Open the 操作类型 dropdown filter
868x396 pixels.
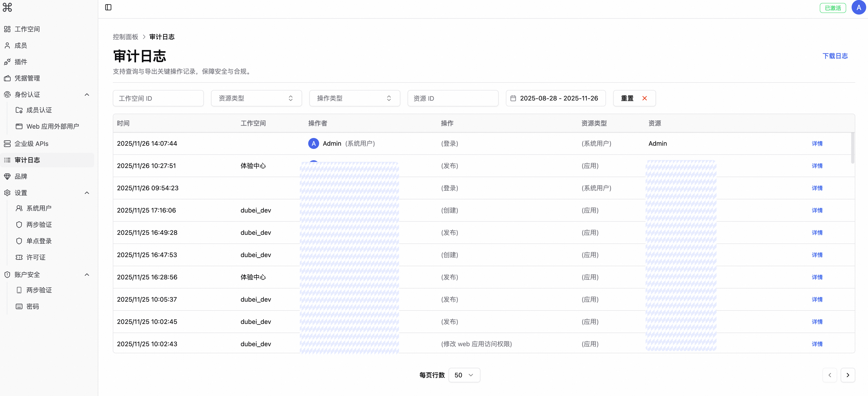tap(354, 98)
